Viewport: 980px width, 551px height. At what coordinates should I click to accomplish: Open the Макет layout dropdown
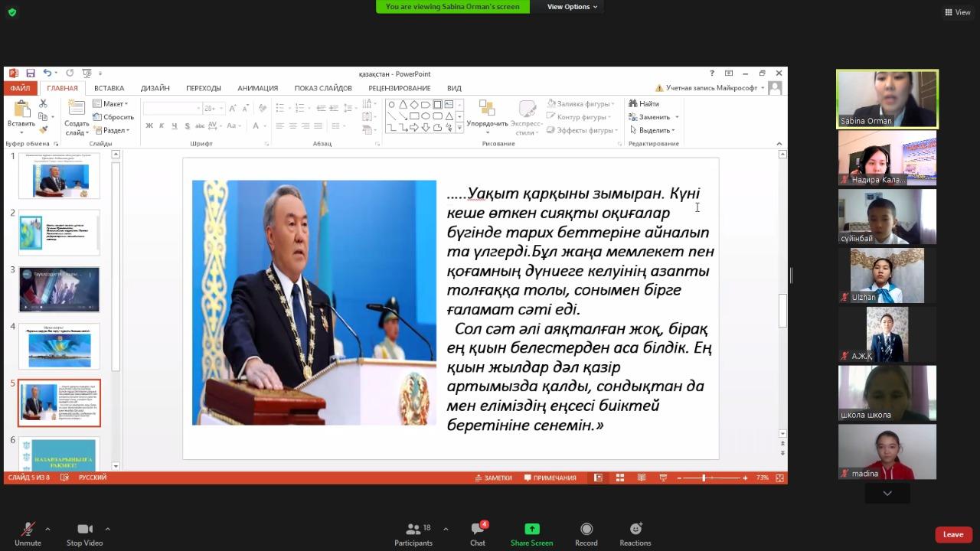tap(112, 104)
